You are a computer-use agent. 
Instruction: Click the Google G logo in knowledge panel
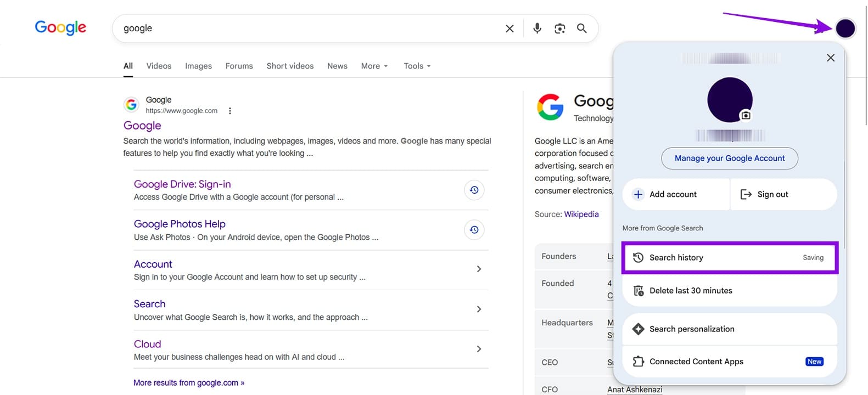(x=550, y=106)
